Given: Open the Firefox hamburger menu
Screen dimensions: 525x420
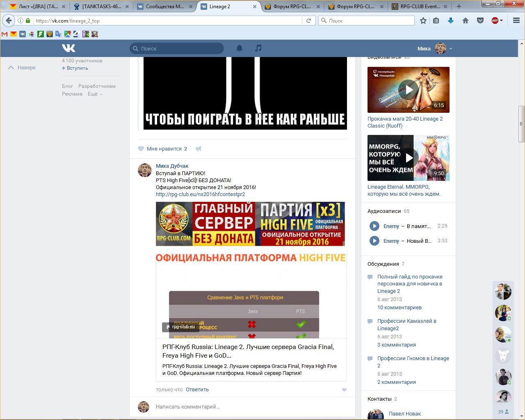Looking at the screenshot, I should [x=516, y=21].
